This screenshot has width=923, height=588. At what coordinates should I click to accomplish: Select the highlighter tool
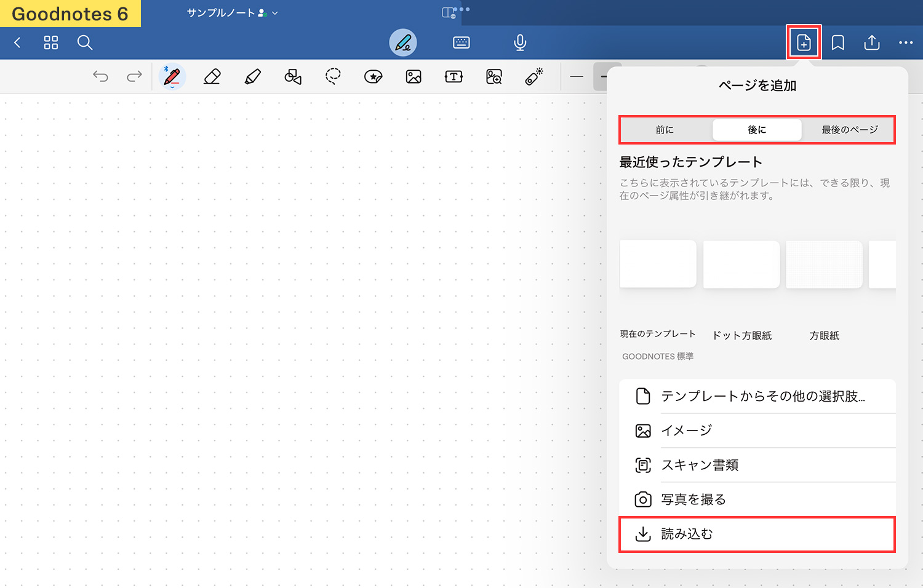point(253,77)
